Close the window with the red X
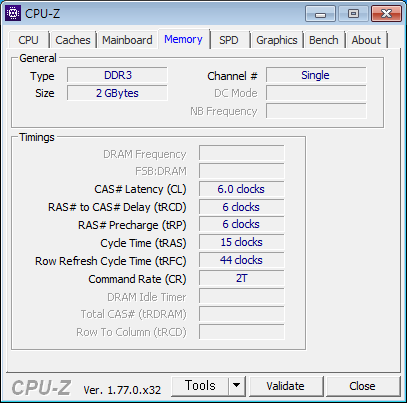The width and height of the screenshot is (407, 403). (x=386, y=14)
